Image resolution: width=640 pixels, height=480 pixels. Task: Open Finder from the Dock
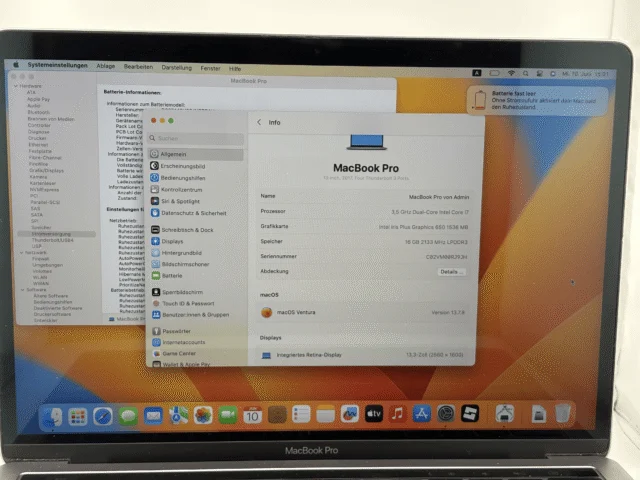[x=51, y=417]
